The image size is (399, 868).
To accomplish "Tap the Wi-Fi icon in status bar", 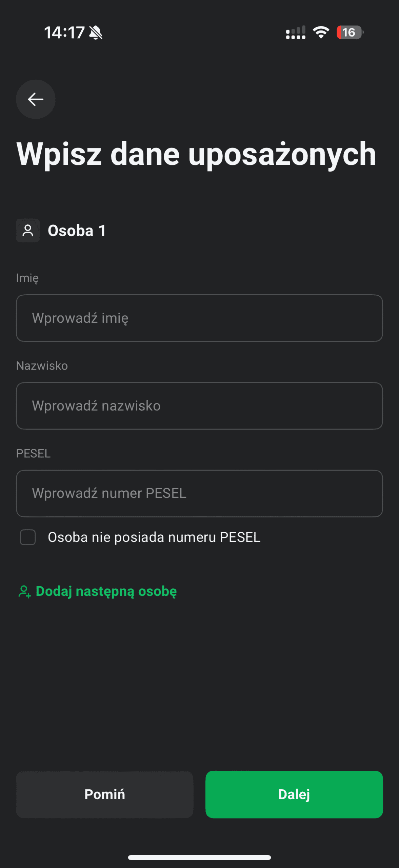I will [321, 33].
